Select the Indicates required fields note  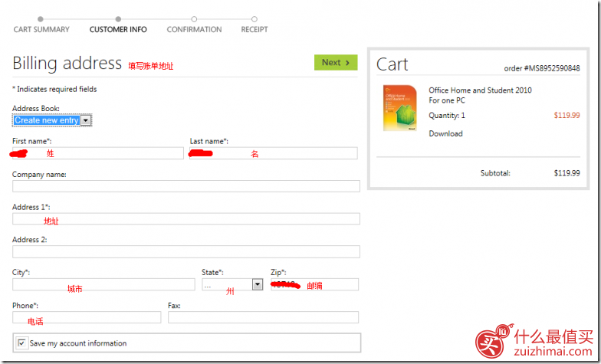(x=54, y=89)
